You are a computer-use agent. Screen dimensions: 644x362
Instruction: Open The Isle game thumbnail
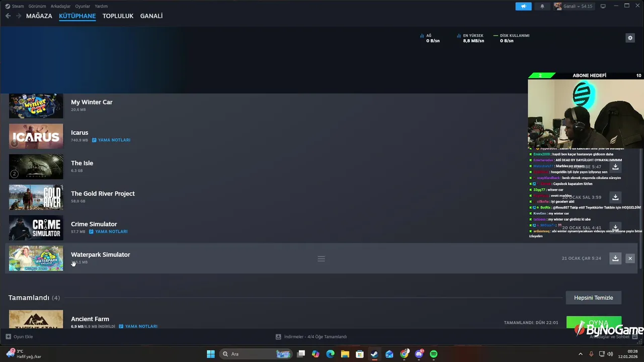(x=36, y=167)
